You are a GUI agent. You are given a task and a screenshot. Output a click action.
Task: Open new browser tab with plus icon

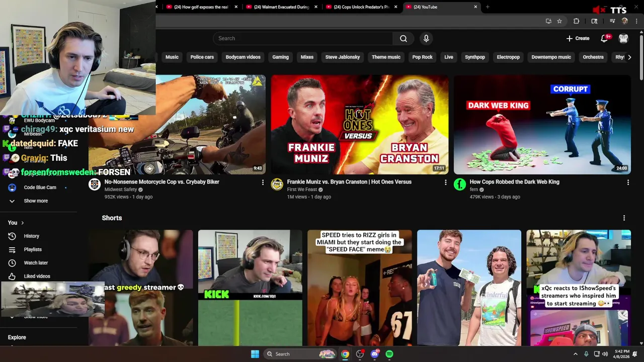pos(488,7)
